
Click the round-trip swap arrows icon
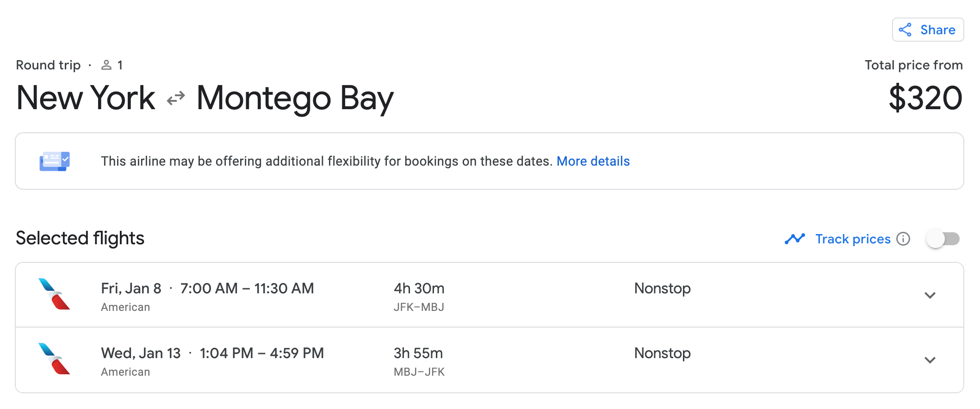pos(176,98)
